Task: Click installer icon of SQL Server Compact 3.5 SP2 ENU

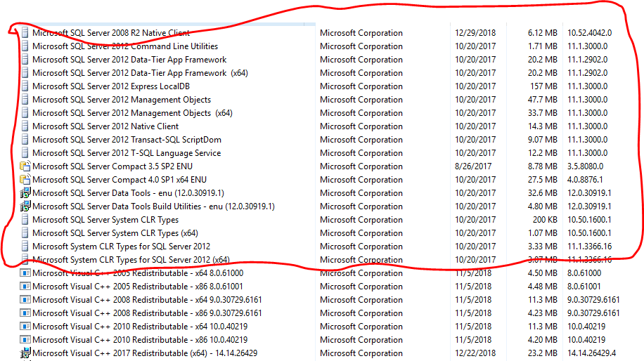Action: 25,166
